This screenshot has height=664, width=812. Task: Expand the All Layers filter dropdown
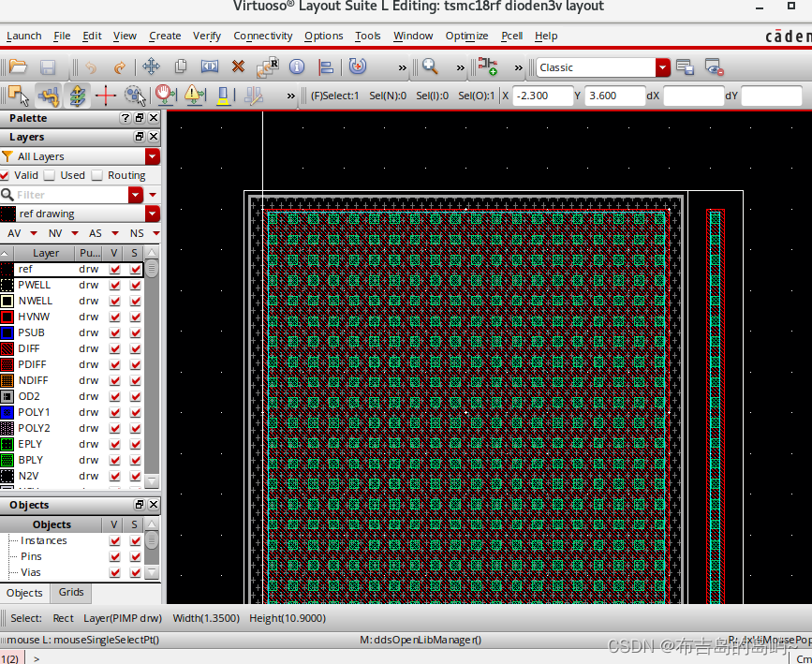tap(153, 156)
